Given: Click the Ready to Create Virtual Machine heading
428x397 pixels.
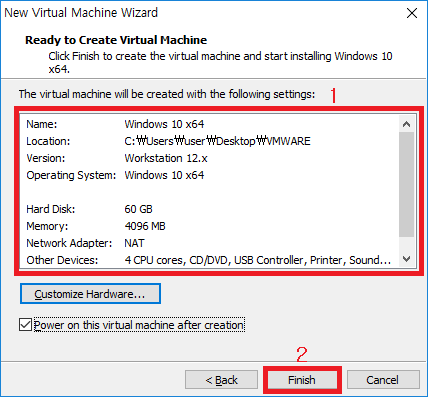Looking at the screenshot, I should (116, 40).
